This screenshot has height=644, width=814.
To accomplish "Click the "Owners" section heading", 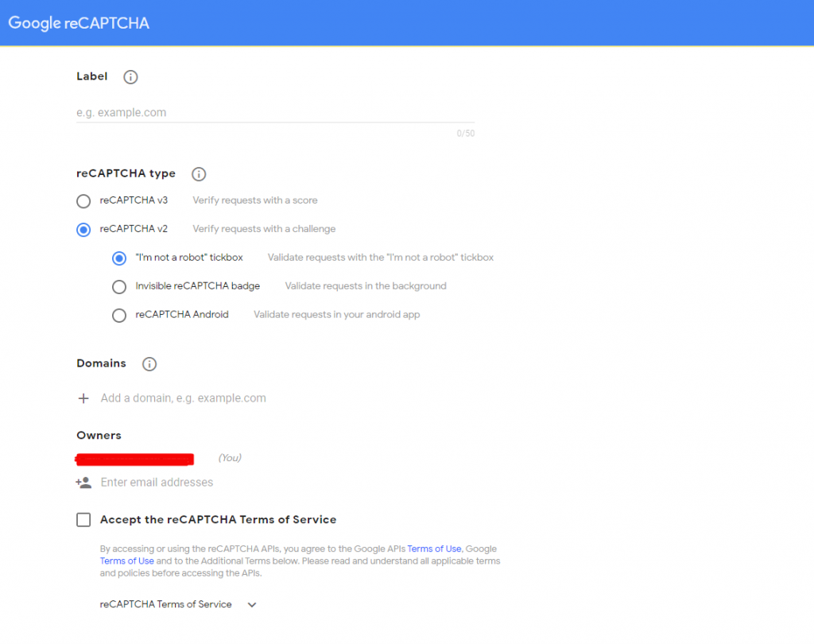I will tap(99, 435).
